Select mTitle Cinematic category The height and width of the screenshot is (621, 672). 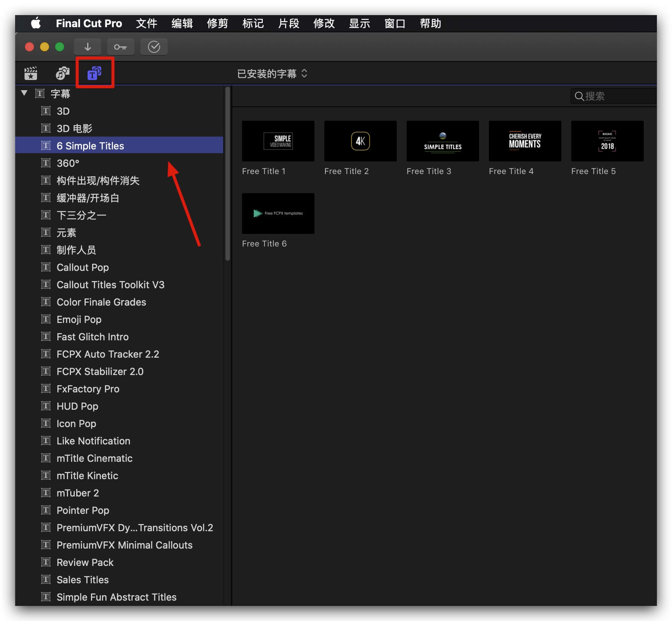[x=120, y=458]
